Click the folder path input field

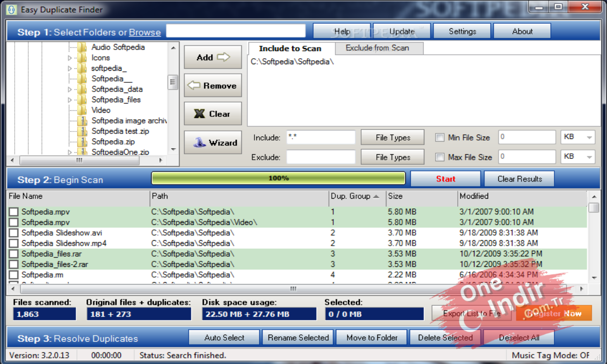click(236, 31)
